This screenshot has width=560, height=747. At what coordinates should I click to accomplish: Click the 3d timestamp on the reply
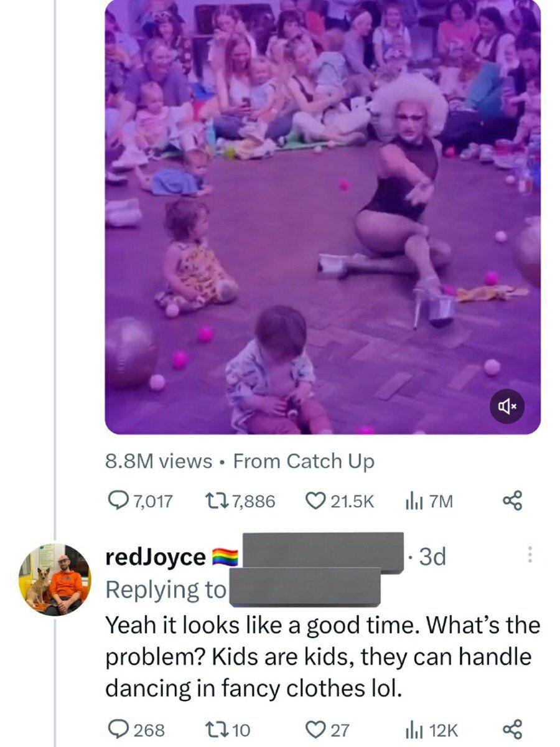[x=433, y=556]
